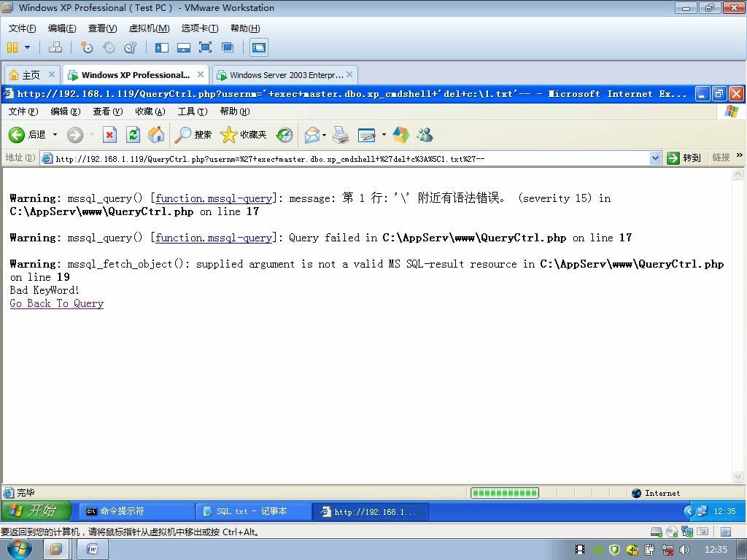Take a VM snapshot with the clock-plus icon
This screenshot has width=747, height=560.
point(86,47)
